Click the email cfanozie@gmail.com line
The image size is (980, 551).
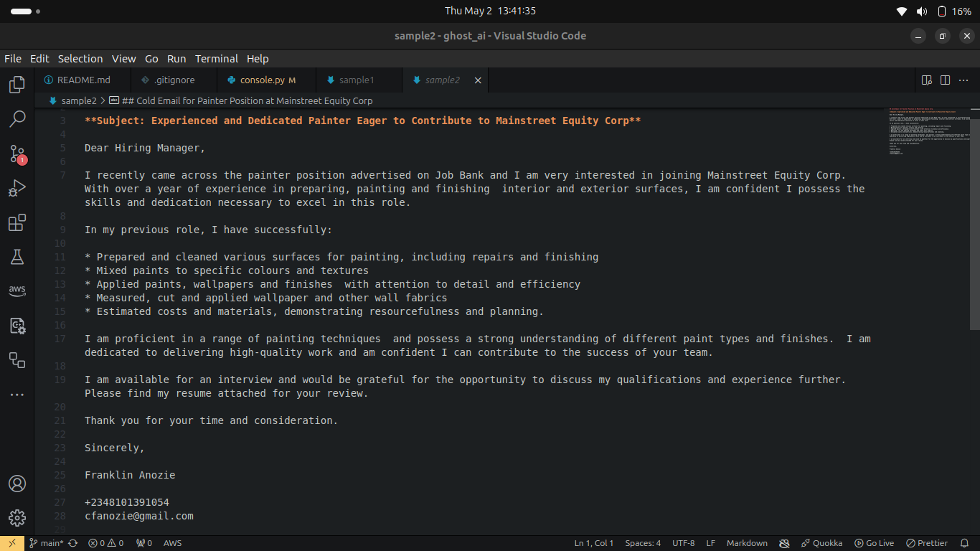[x=139, y=516]
